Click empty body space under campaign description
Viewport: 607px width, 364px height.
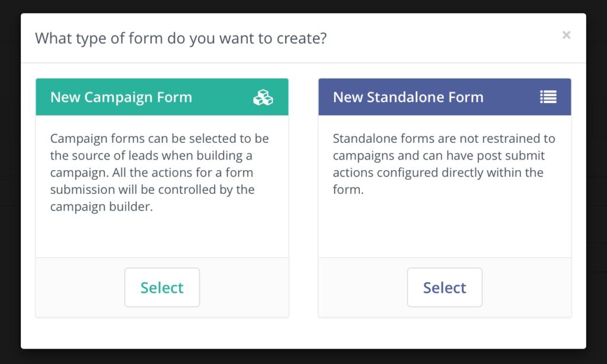point(162,237)
